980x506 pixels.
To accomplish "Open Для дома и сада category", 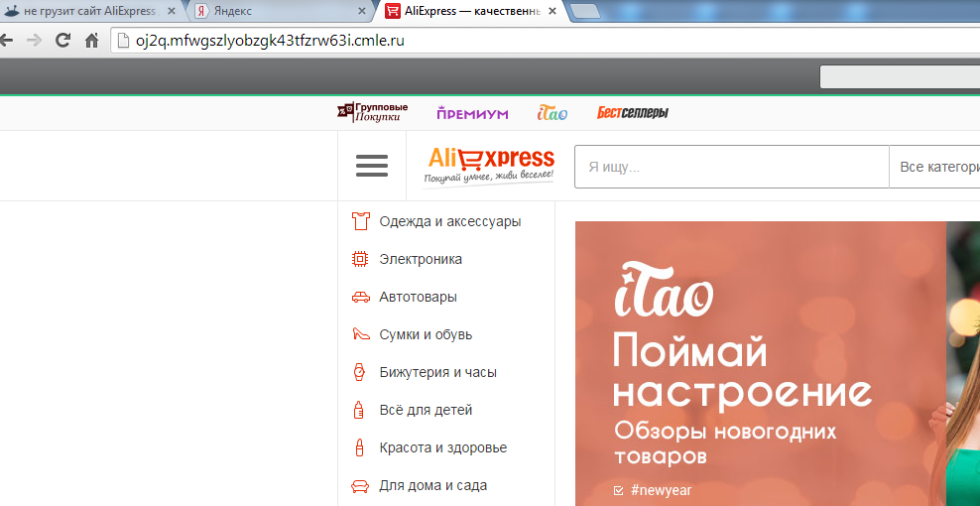I will (433, 485).
